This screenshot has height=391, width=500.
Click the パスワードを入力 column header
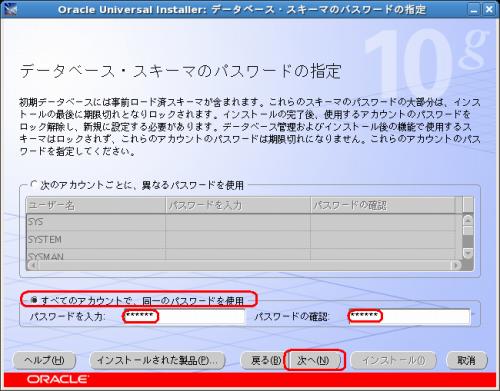[x=238, y=205]
